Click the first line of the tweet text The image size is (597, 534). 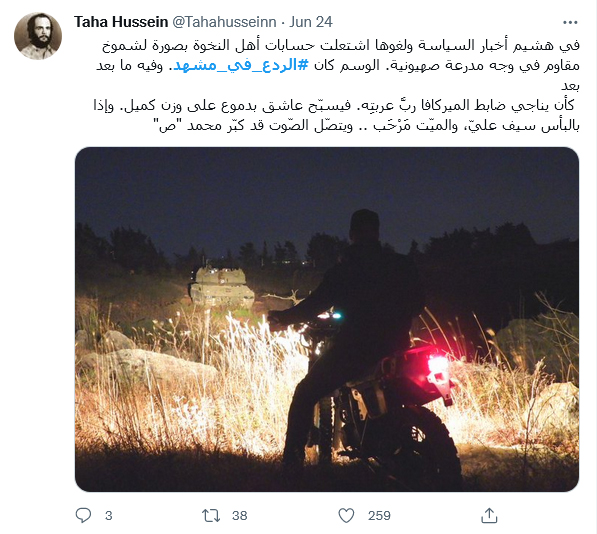(x=340, y=45)
